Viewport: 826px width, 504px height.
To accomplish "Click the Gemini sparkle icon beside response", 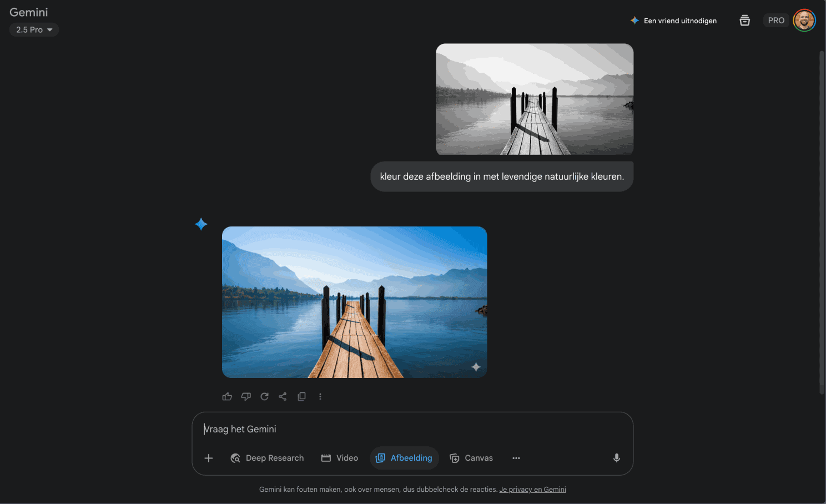I will [x=201, y=224].
